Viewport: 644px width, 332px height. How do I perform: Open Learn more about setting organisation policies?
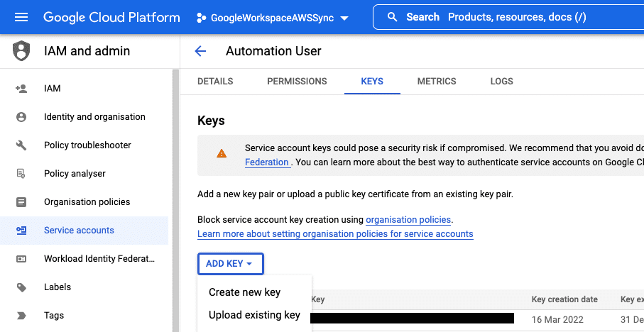[x=335, y=234]
